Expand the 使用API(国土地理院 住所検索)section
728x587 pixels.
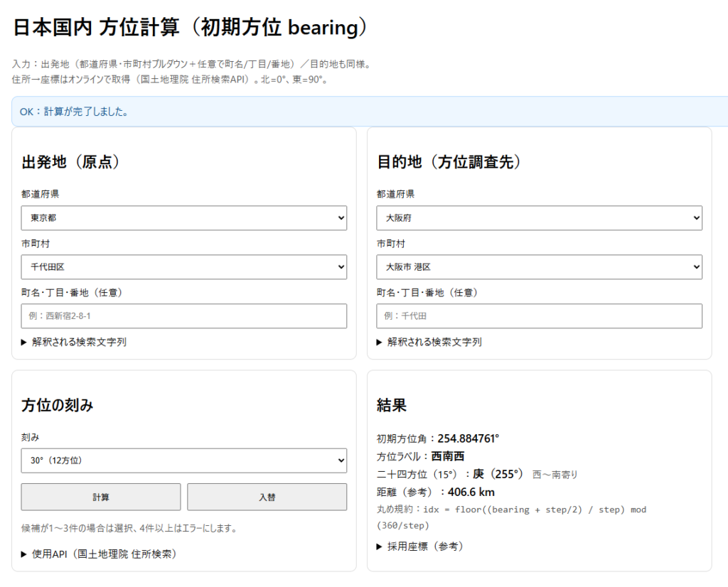[x=103, y=554]
